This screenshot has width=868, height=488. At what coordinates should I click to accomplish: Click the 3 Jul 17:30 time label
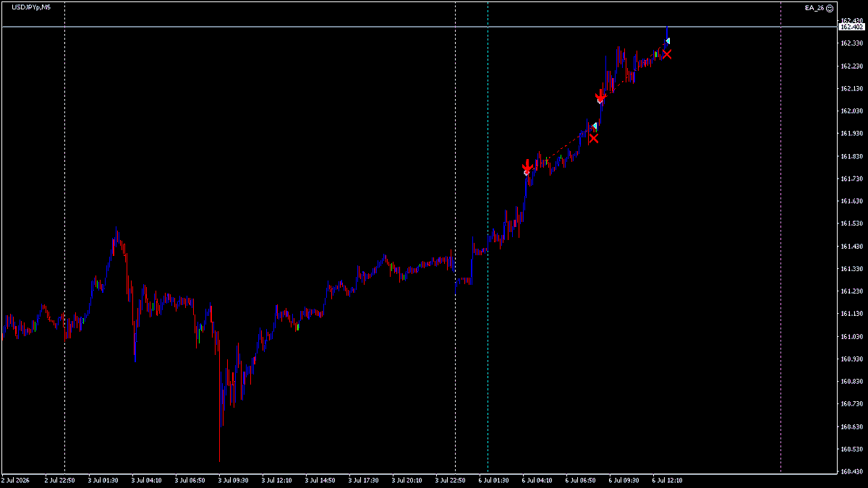coord(365,480)
